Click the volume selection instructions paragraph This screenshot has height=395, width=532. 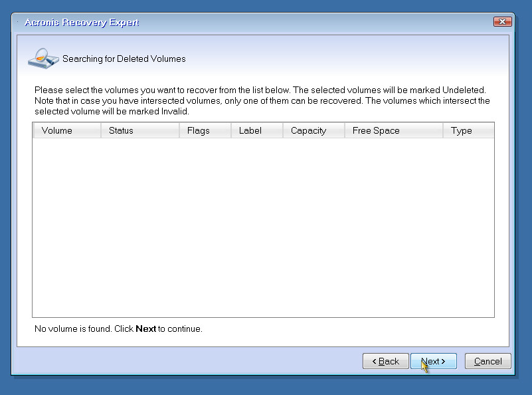point(262,101)
